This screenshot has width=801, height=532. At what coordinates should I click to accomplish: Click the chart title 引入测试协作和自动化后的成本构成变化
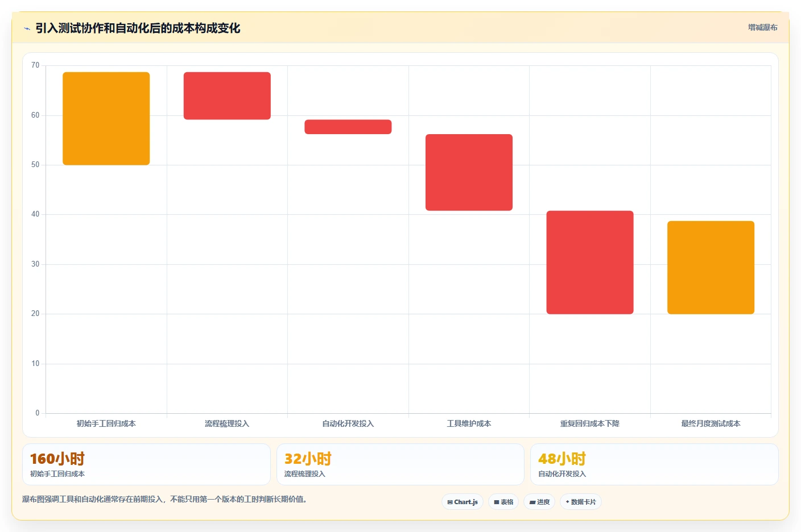(x=138, y=28)
